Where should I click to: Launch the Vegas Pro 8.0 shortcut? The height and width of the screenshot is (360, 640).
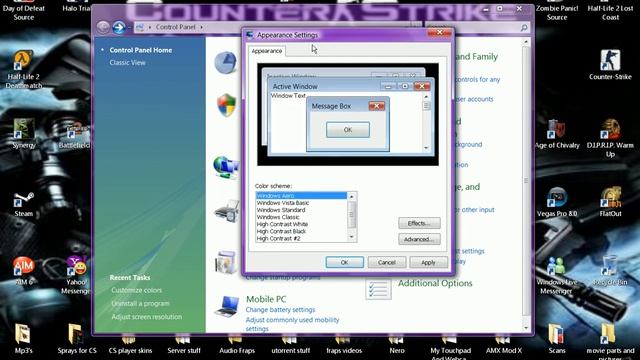pos(557,198)
